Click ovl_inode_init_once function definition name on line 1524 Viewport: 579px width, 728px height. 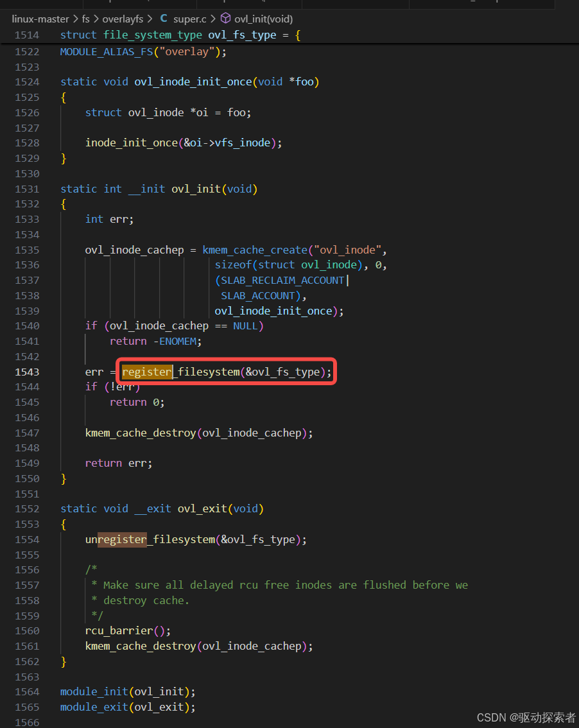(x=193, y=82)
